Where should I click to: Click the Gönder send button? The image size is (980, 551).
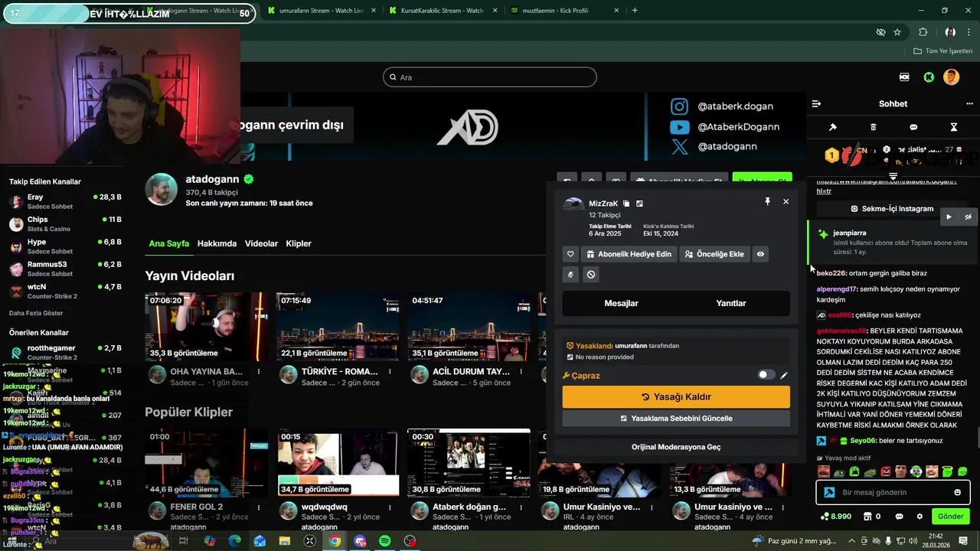click(951, 517)
